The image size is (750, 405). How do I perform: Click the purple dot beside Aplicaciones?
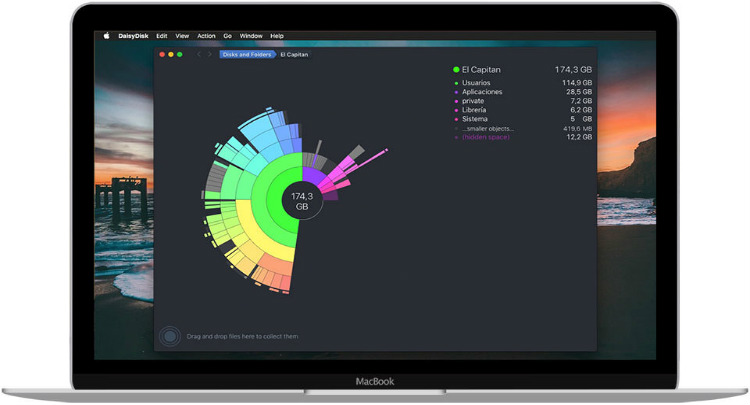[456, 92]
